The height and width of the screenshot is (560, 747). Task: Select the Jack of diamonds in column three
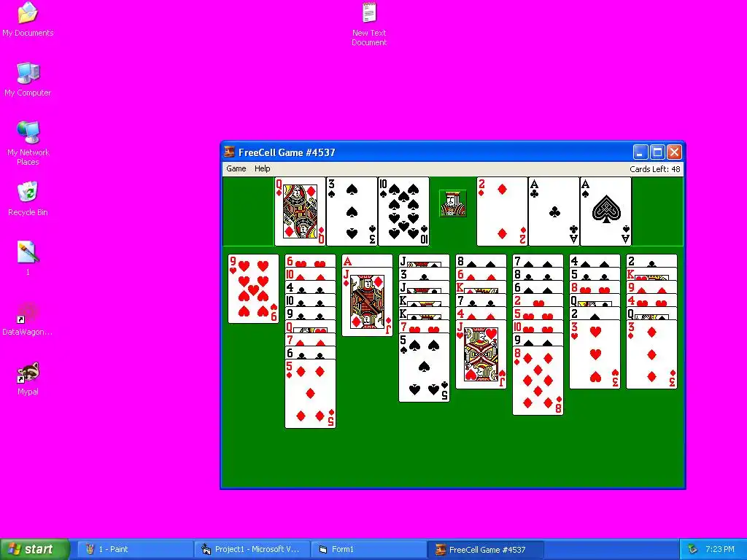pos(368,302)
